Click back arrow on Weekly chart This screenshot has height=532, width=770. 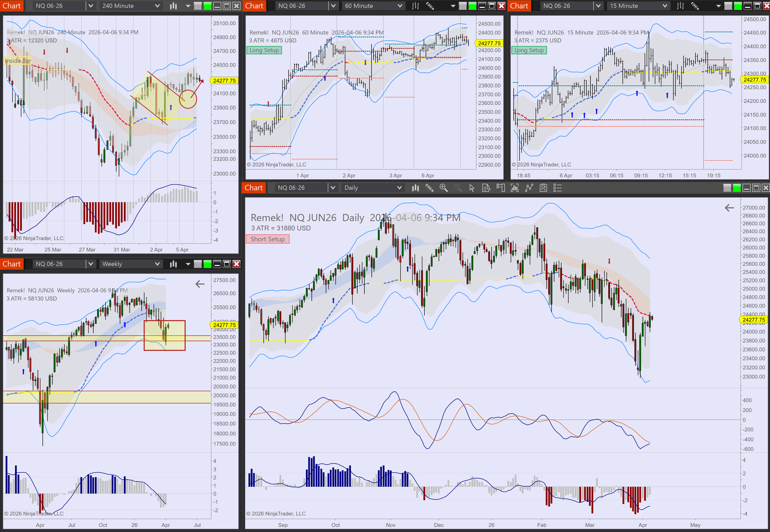pos(200,284)
